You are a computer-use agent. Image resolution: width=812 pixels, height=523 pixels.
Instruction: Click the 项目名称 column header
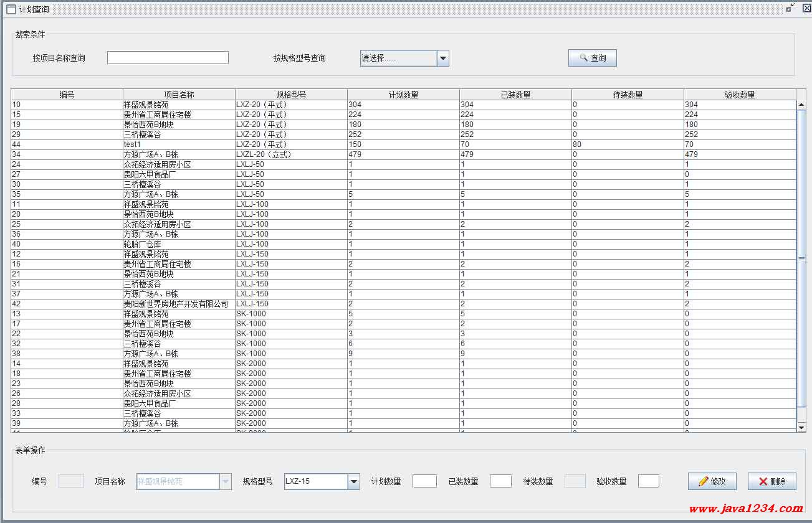[x=179, y=95]
